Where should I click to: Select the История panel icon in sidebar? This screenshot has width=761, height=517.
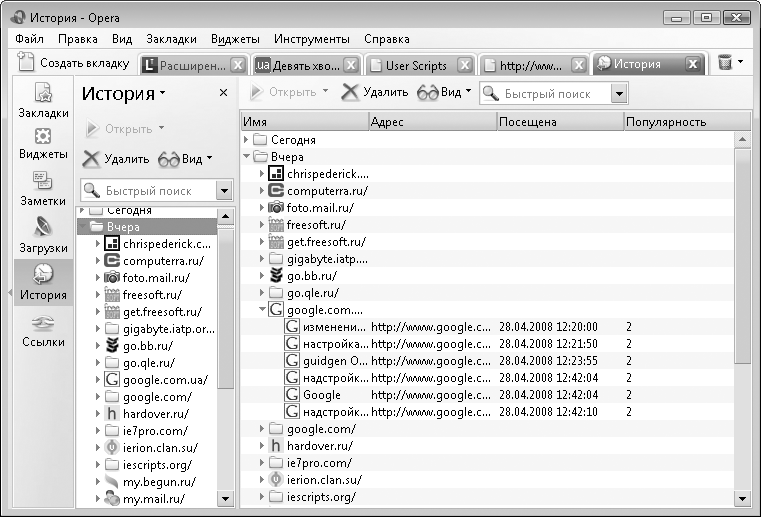43,283
